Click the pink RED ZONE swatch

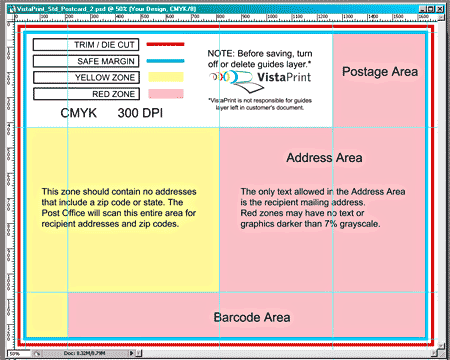[x=166, y=94]
